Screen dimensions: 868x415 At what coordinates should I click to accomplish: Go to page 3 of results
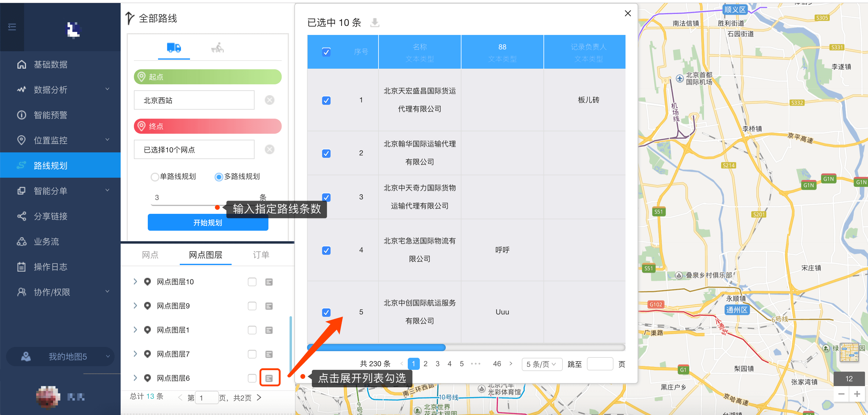point(437,364)
